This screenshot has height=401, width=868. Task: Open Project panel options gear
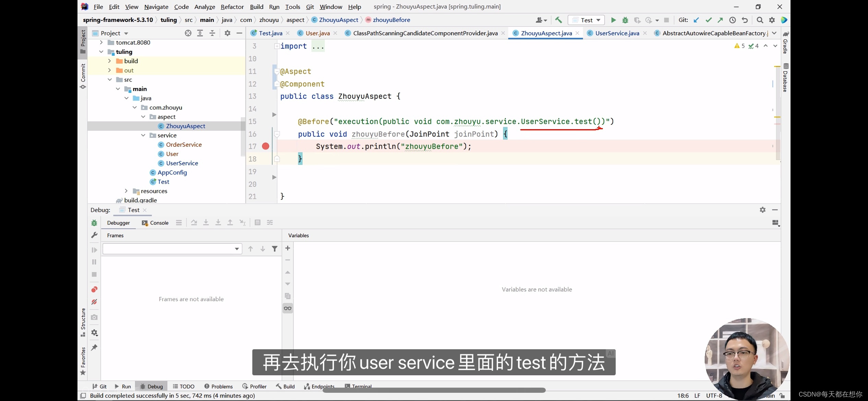[227, 33]
